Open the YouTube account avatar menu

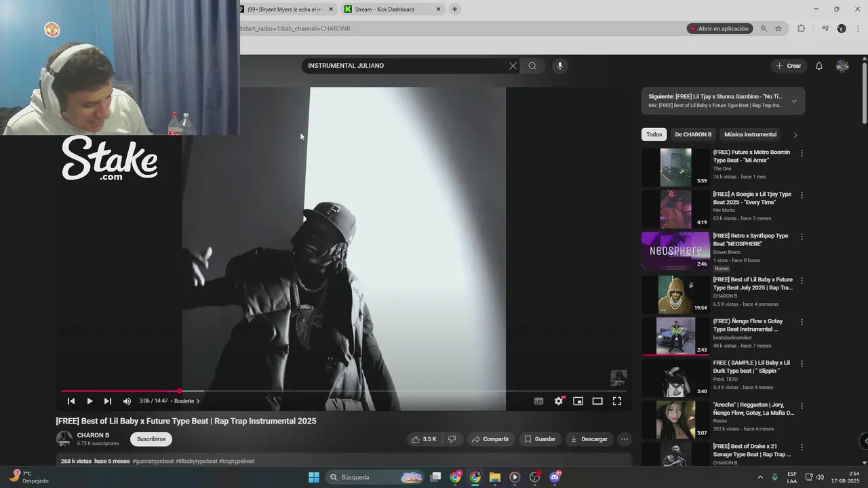(842, 66)
